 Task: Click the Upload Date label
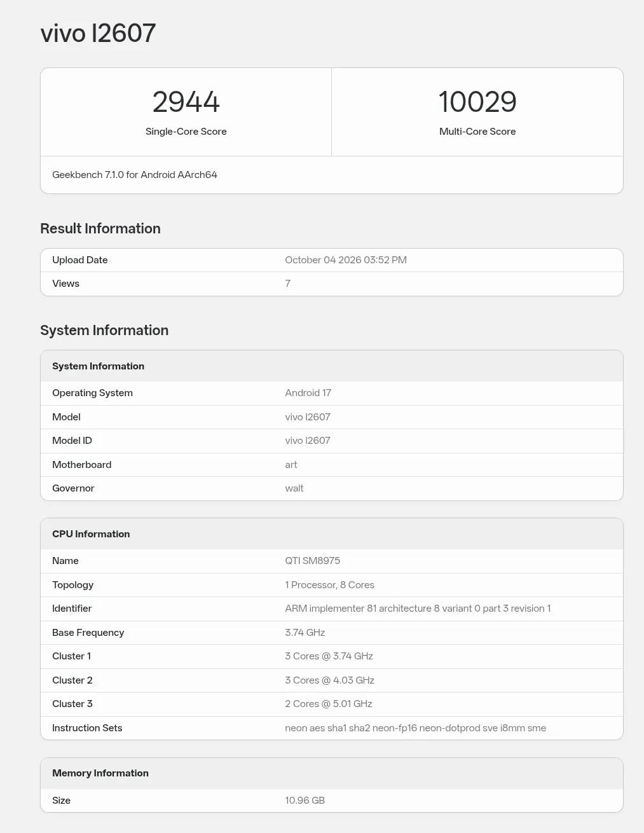click(80, 260)
